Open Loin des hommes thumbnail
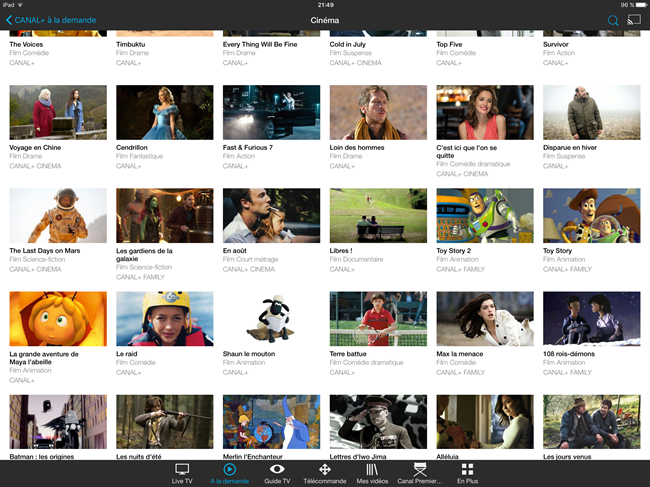 coord(378,112)
